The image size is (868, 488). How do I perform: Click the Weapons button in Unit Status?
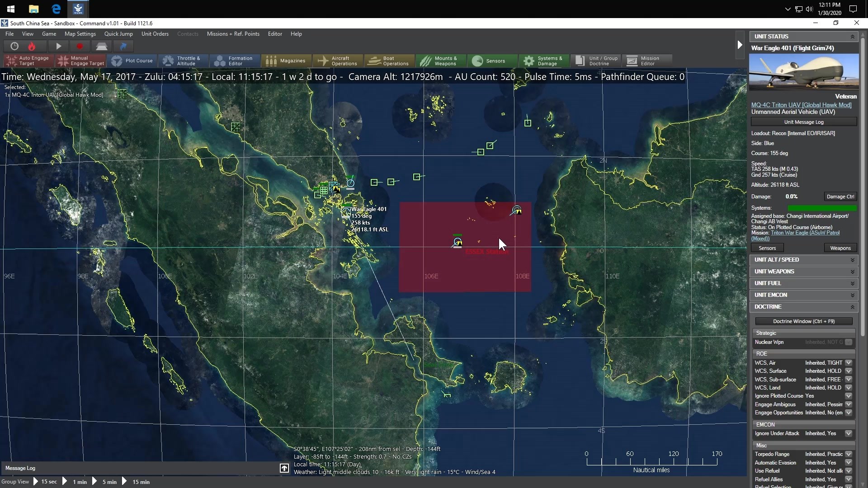coord(840,248)
